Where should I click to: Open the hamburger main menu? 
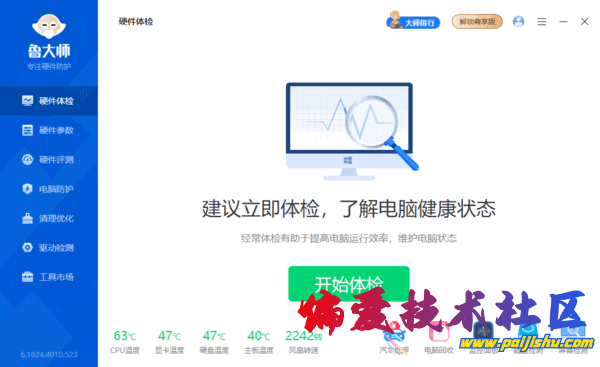[x=541, y=22]
